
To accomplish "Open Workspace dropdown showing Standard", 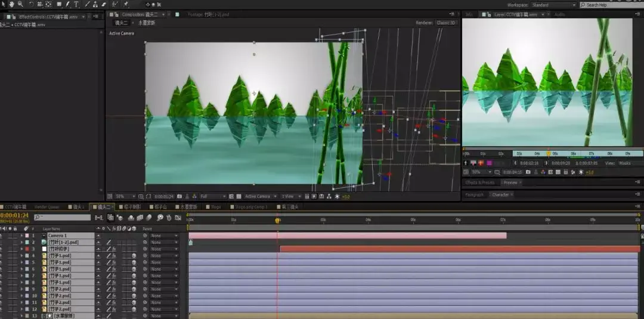I will tap(553, 5).
